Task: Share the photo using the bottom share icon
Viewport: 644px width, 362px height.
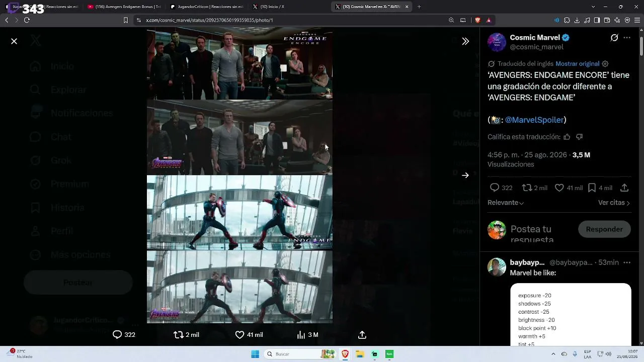Action: (x=362, y=335)
